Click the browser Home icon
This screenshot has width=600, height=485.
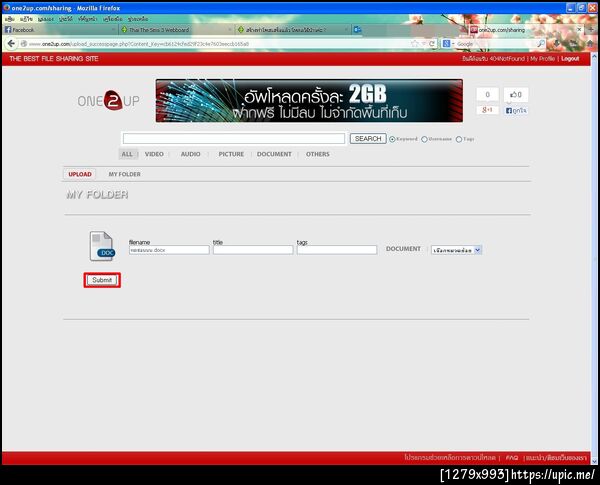pyautogui.click(x=590, y=44)
